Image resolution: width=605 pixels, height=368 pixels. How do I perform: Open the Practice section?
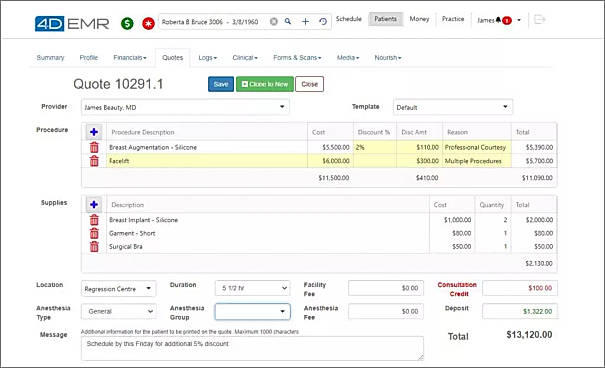(453, 19)
